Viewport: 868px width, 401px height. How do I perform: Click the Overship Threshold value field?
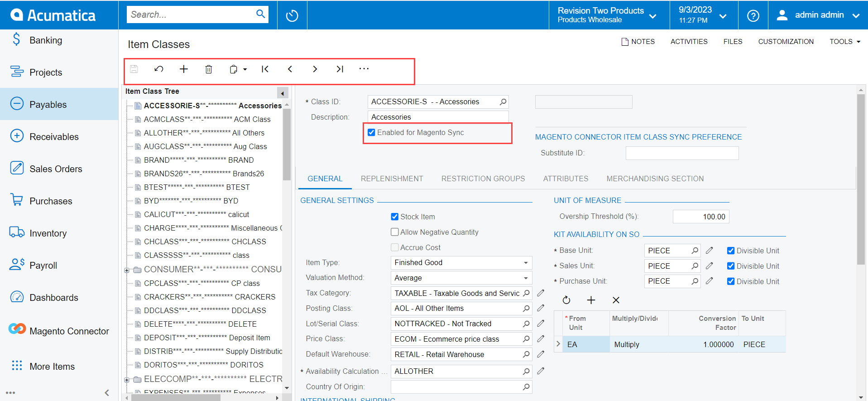coord(701,217)
